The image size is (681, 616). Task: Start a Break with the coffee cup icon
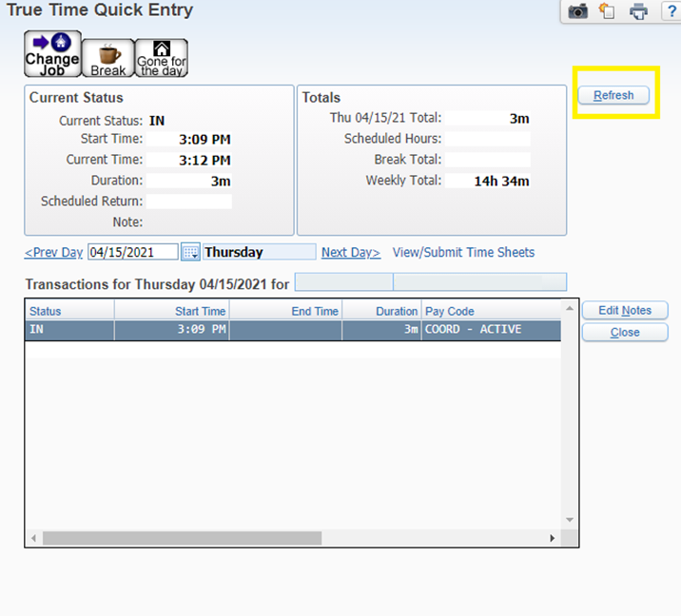point(108,58)
